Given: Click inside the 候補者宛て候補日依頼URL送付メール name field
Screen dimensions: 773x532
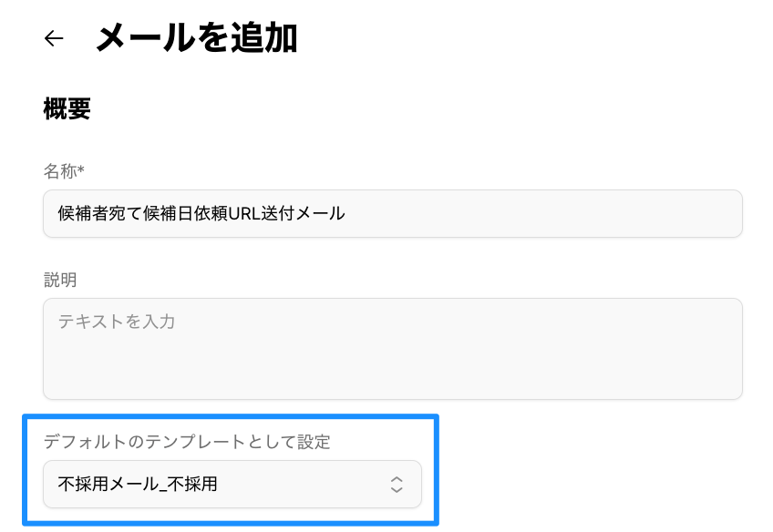Looking at the screenshot, I should point(392,213).
